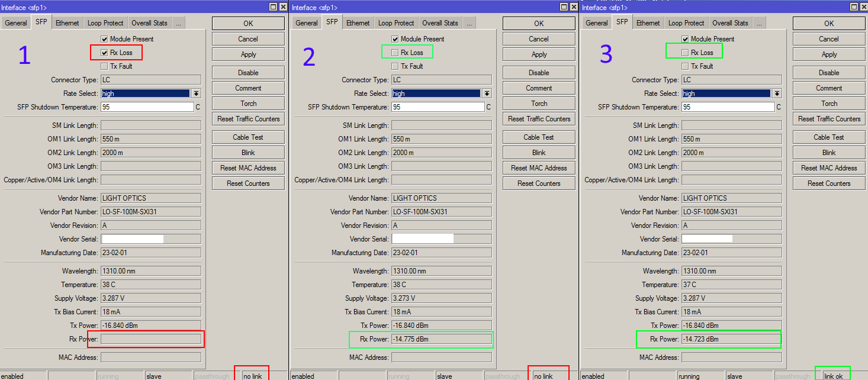Click Supply Voltage 3.273 V value

coord(441,298)
